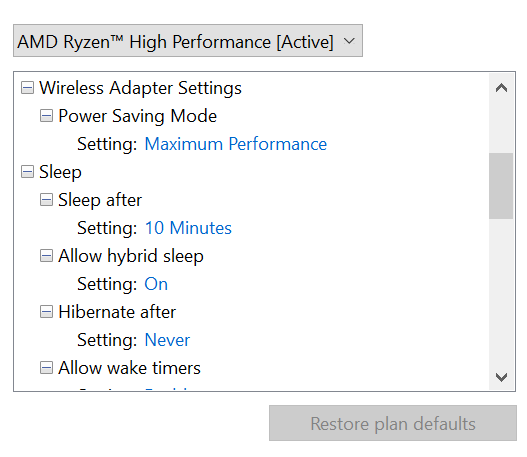This screenshot has height=457, width=527.
Task: Click the scrollbar down arrow
Action: click(501, 377)
